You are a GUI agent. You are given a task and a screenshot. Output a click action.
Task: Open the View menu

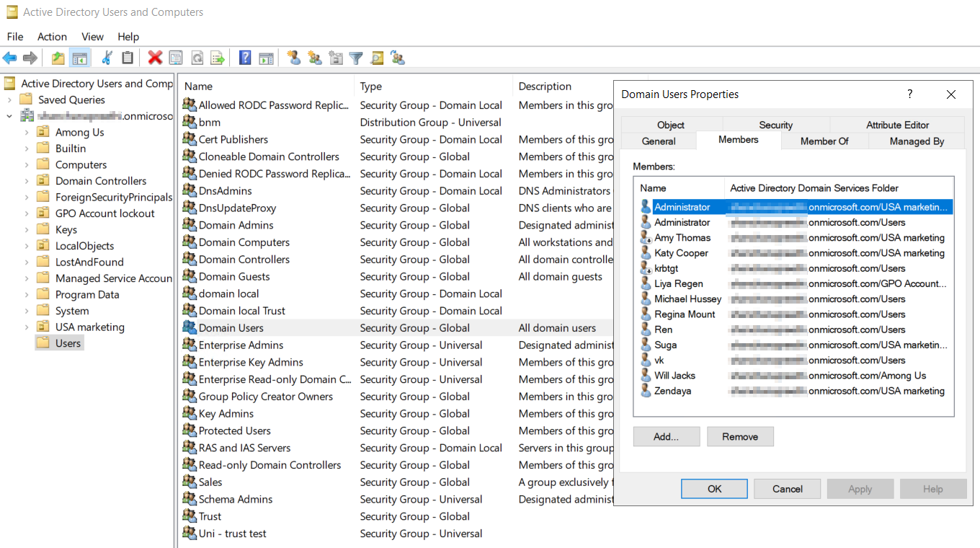point(92,37)
